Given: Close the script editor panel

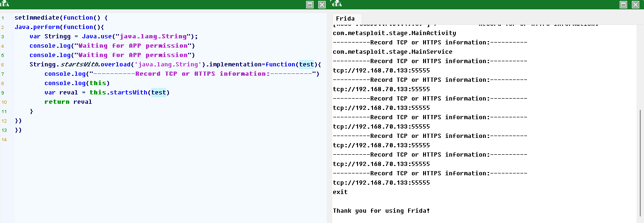Looking at the screenshot, I should [322, 4].
